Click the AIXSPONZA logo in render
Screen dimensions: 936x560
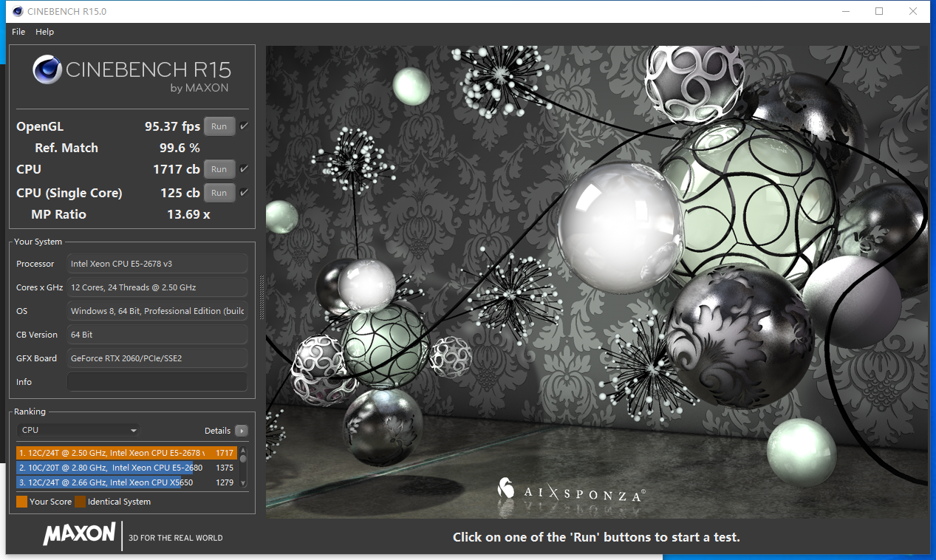(570, 493)
